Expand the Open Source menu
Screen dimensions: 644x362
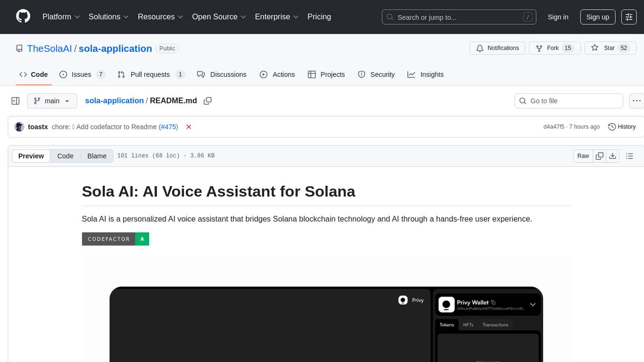pos(219,17)
